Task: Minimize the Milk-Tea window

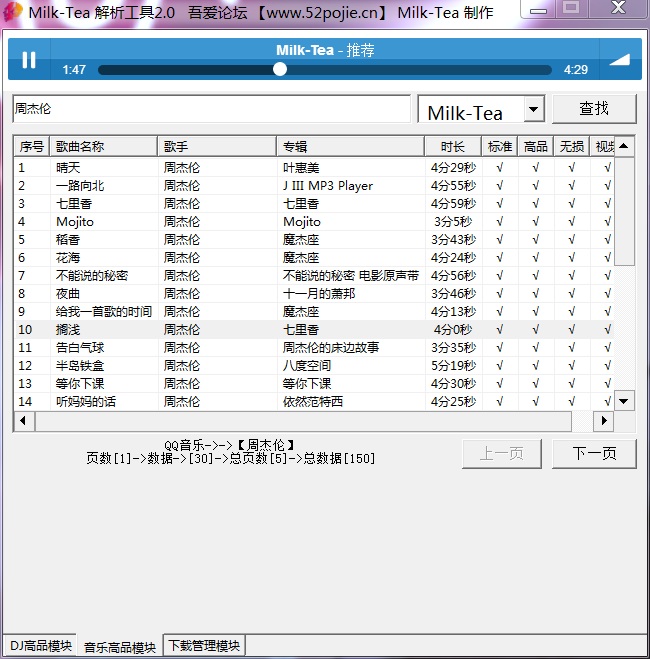Action: tap(538, 9)
